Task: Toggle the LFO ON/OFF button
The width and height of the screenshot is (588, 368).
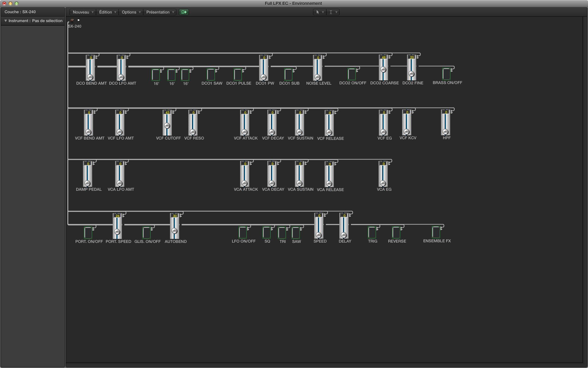Action: point(243,232)
